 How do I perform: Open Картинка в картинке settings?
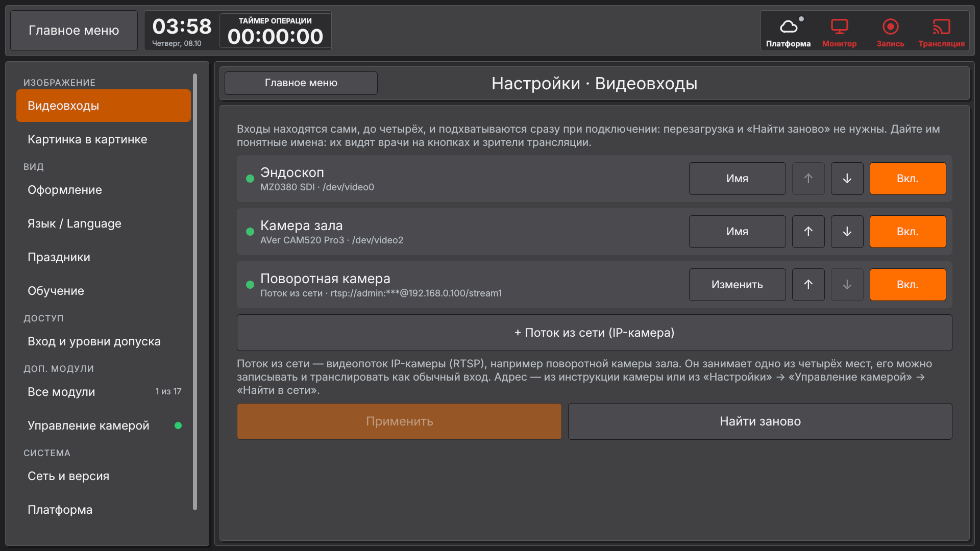[x=104, y=139]
